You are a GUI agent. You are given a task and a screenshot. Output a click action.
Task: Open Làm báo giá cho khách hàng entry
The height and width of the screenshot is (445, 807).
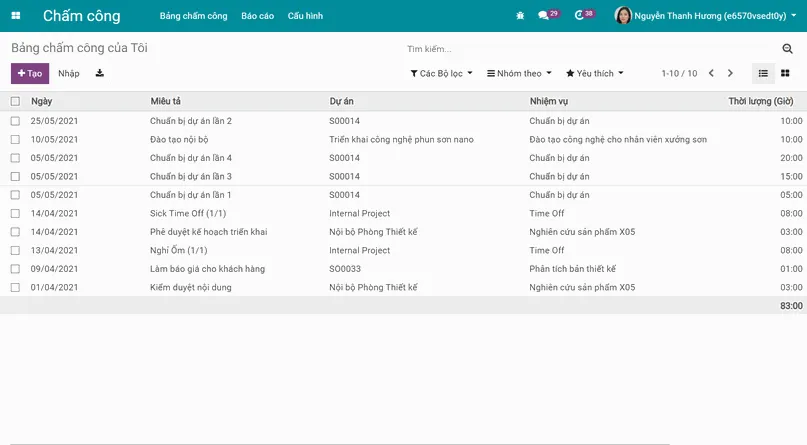point(207,269)
